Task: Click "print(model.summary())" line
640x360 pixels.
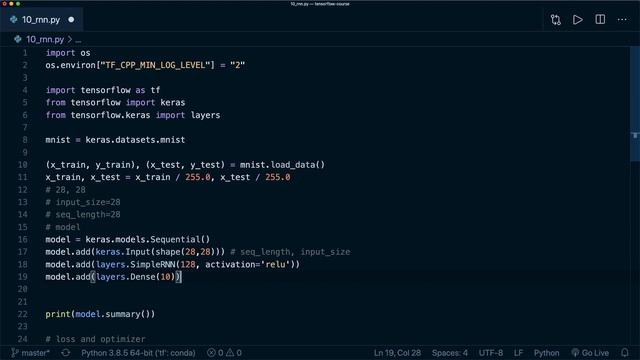Action: [x=100, y=314]
